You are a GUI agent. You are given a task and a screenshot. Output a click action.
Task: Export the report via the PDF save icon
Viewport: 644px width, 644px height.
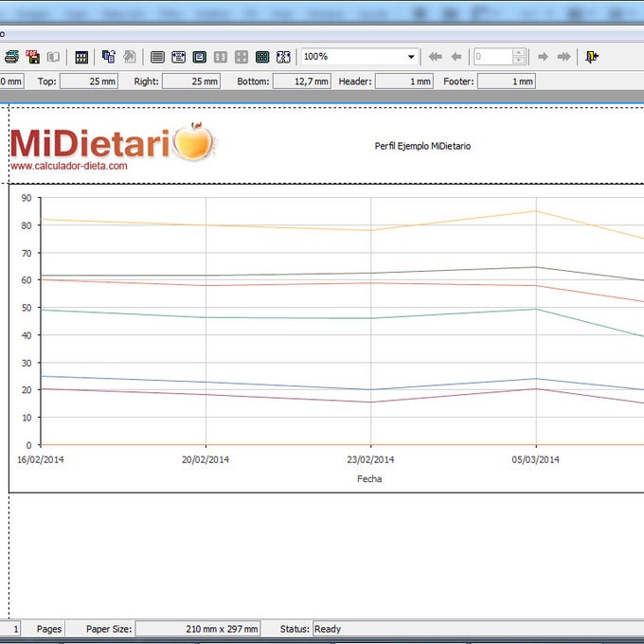click(x=33, y=57)
